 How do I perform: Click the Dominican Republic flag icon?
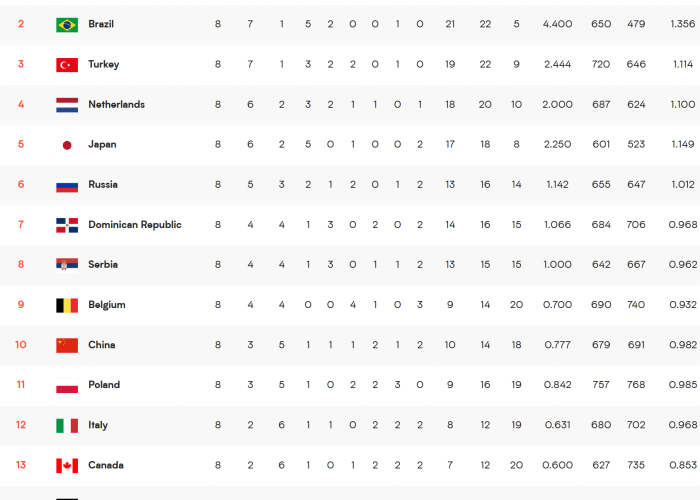(x=67, y=225)
